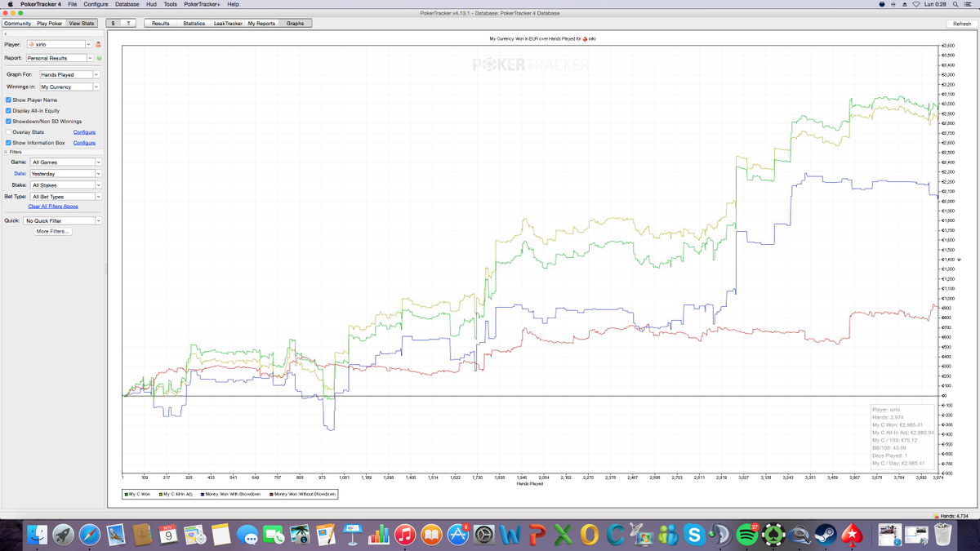980x551 pixels.
Task: Open the Report dropdown Personal Results
Action: 59,58
